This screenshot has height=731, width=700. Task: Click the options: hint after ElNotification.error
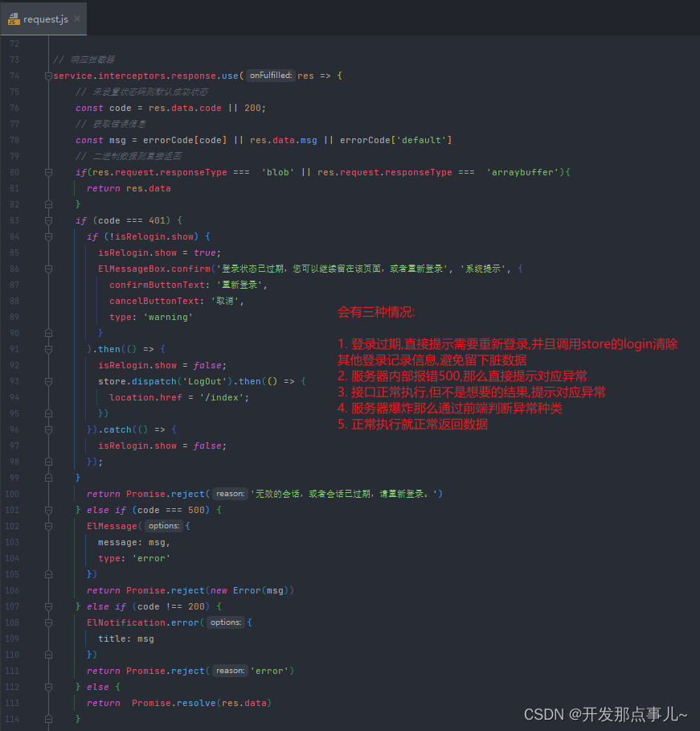226,622
